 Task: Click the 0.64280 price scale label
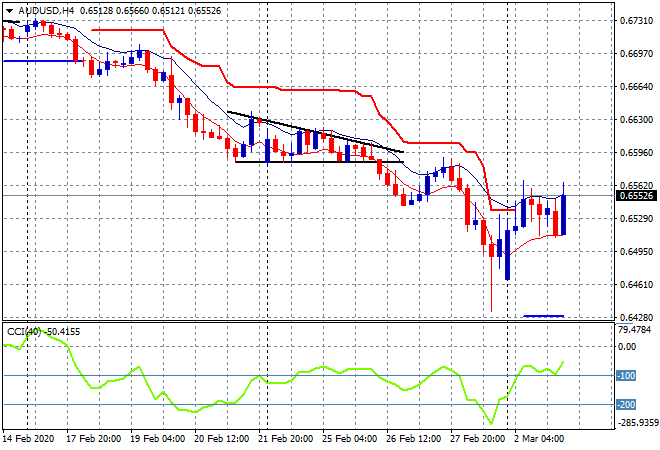(x=635, y=317)
